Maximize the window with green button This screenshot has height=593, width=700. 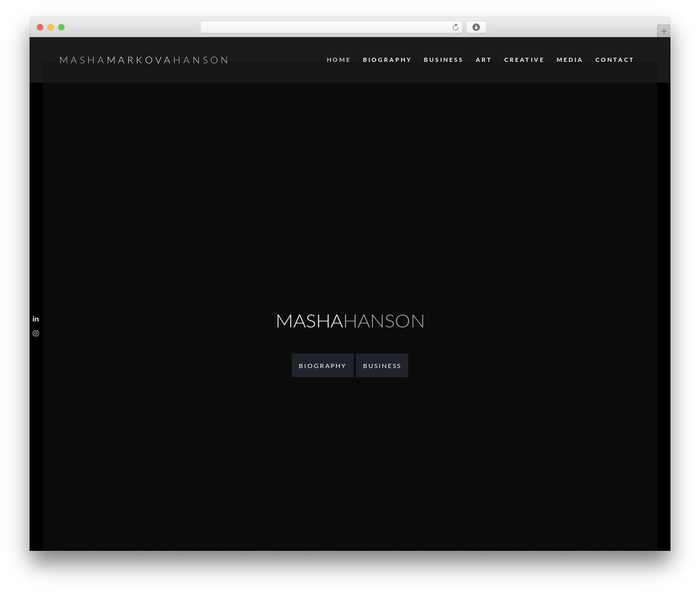61,27
